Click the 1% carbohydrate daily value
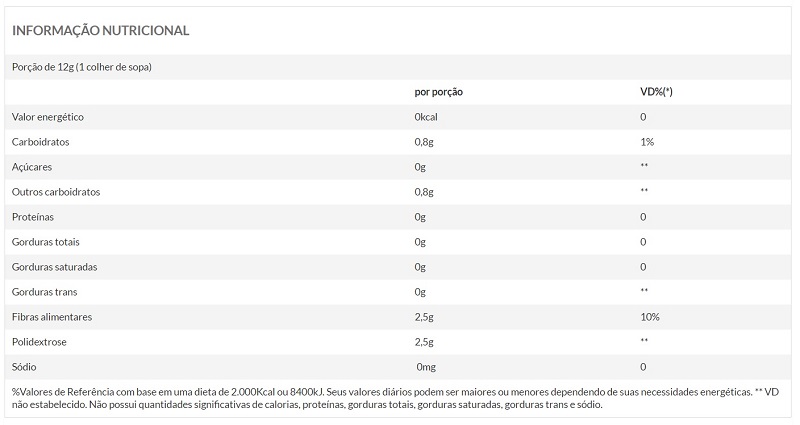Viewport: 800px width, 425px height. (647, 142)
